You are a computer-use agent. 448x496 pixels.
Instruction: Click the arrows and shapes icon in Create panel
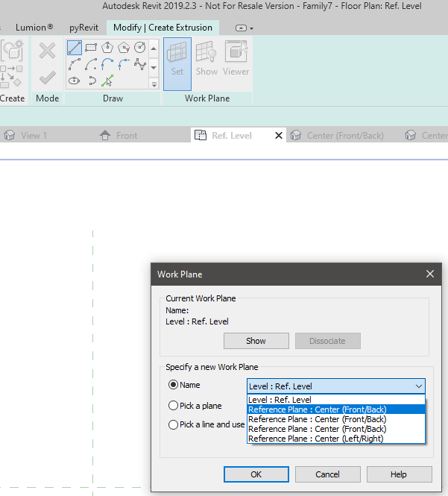tap(11, 76)
